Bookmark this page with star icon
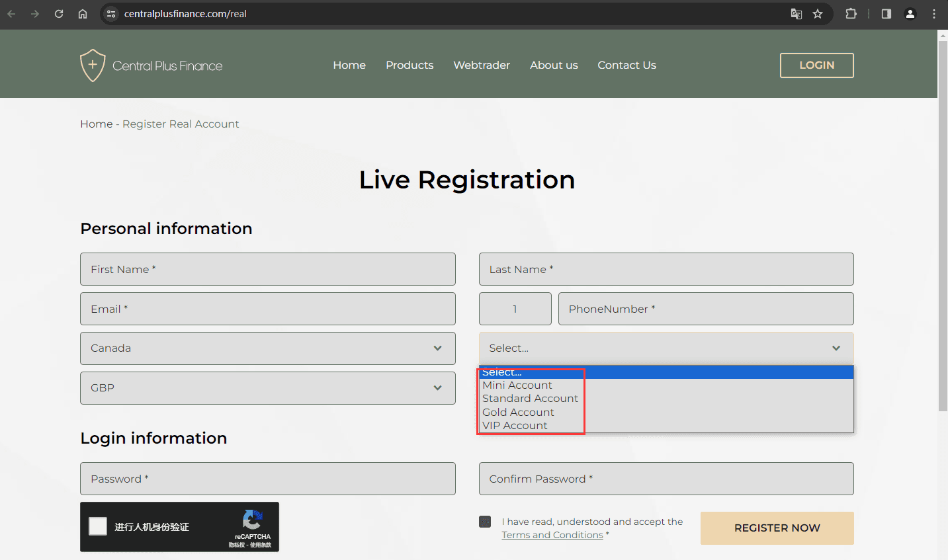The height and width of the screenshot is (560, 948). [818, 14]
